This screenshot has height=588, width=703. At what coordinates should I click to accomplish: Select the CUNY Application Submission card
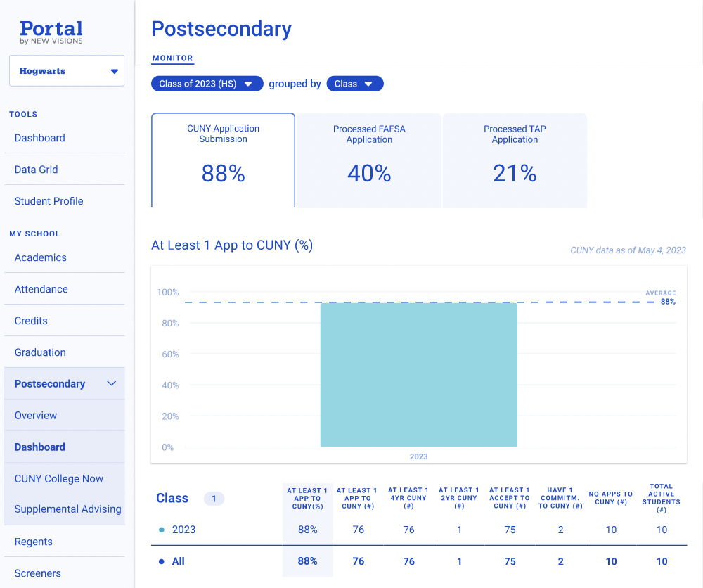223,160
